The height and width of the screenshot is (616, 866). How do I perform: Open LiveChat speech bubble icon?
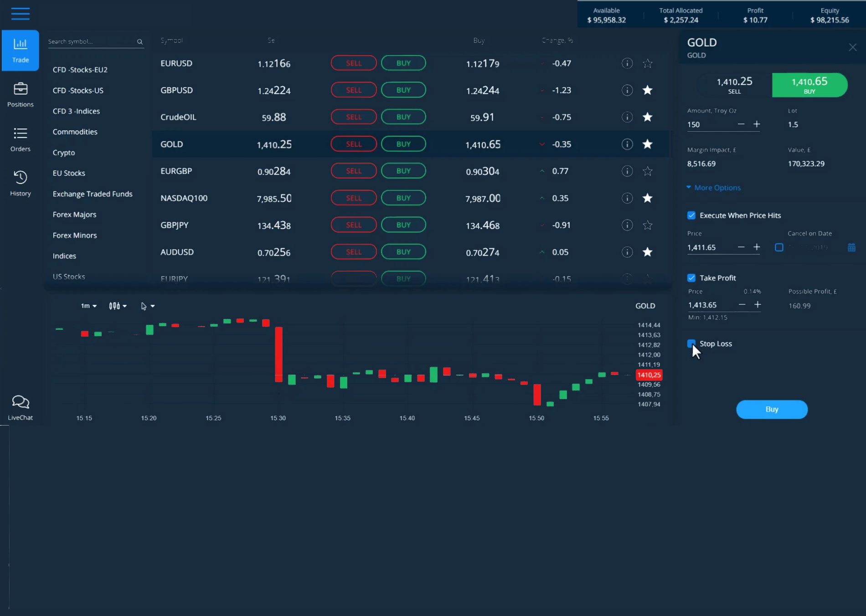click(x=21, y=402)
